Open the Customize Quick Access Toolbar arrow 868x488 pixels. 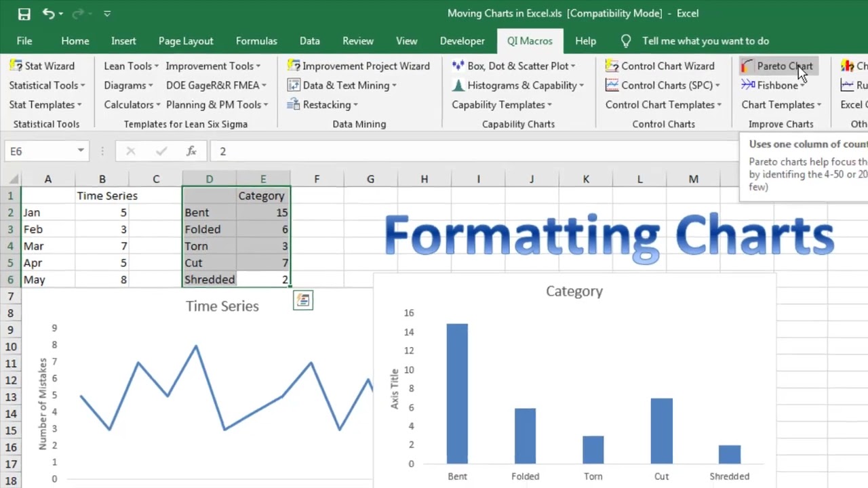click(107, 14)
